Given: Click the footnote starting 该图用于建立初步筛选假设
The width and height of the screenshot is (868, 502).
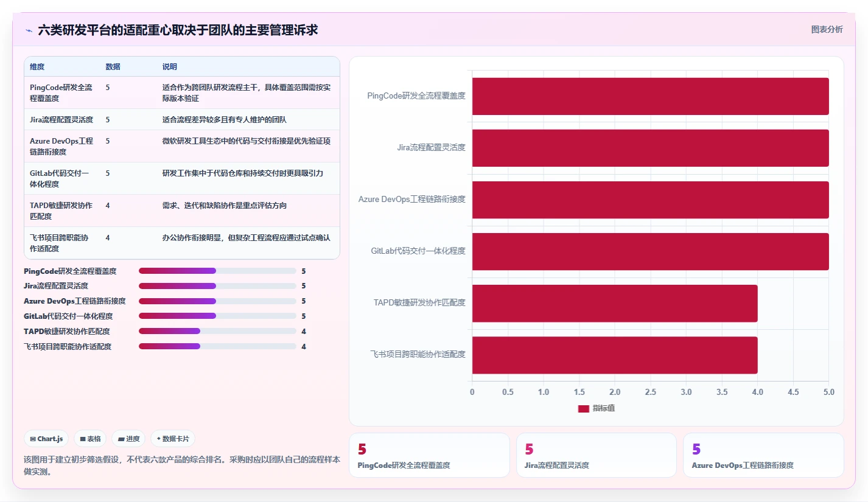Looking at the screenshot, I should [182, 465].
